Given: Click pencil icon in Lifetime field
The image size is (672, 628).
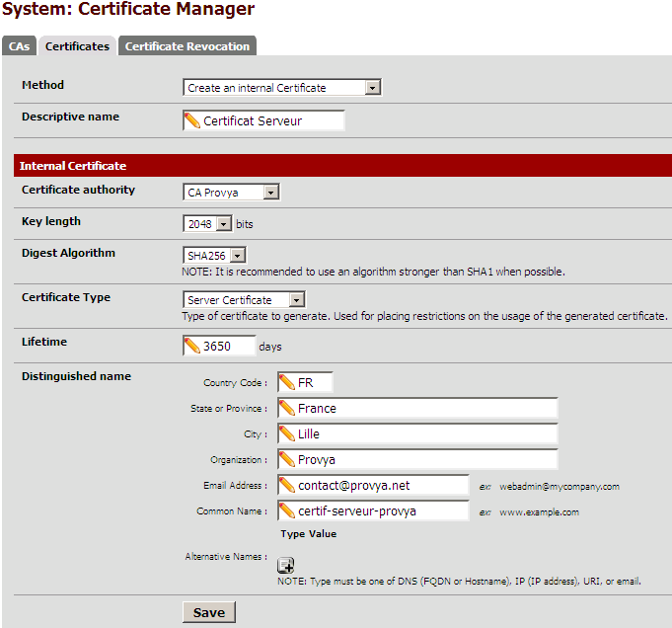Looking at the screenshot, I should click(x=192, y=346).
